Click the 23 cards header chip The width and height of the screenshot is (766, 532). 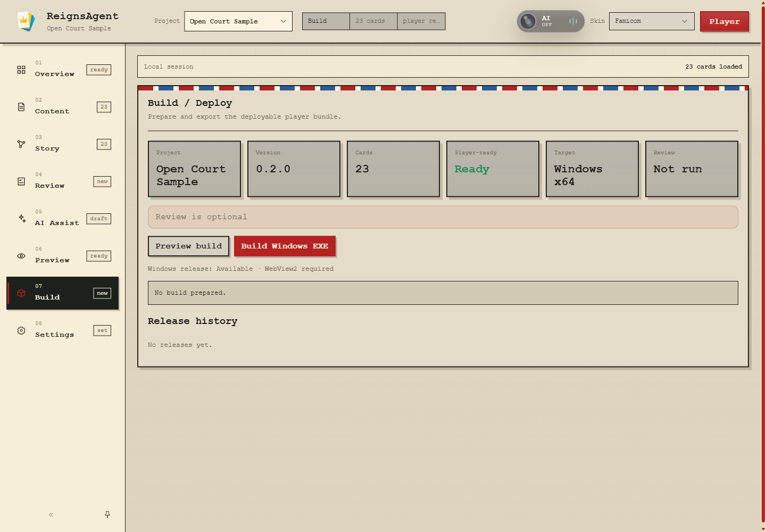[x=373, y=21]
